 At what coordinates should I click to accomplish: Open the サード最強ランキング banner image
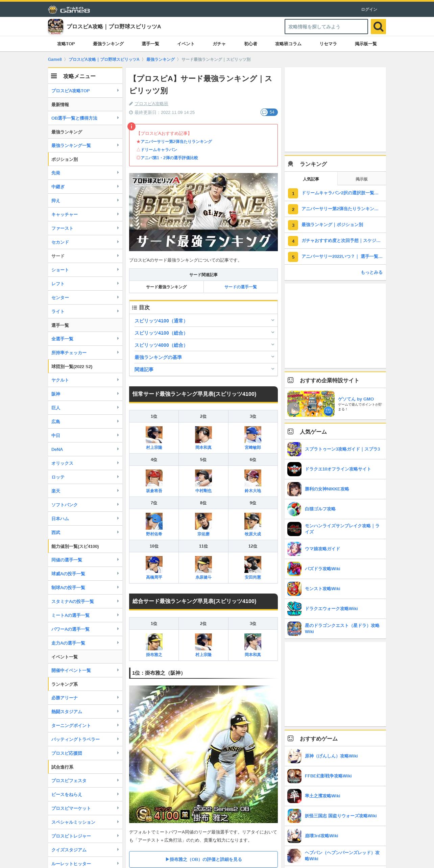203,212
